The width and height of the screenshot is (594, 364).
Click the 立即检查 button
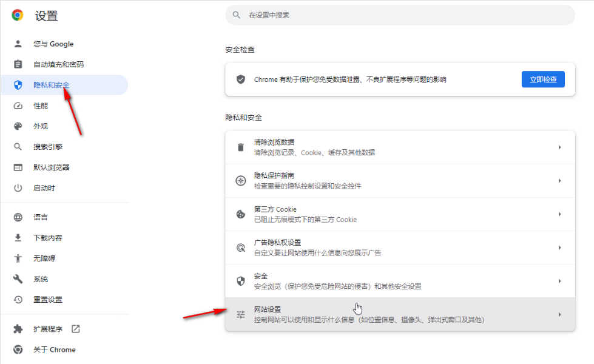[x=543, y=79]
